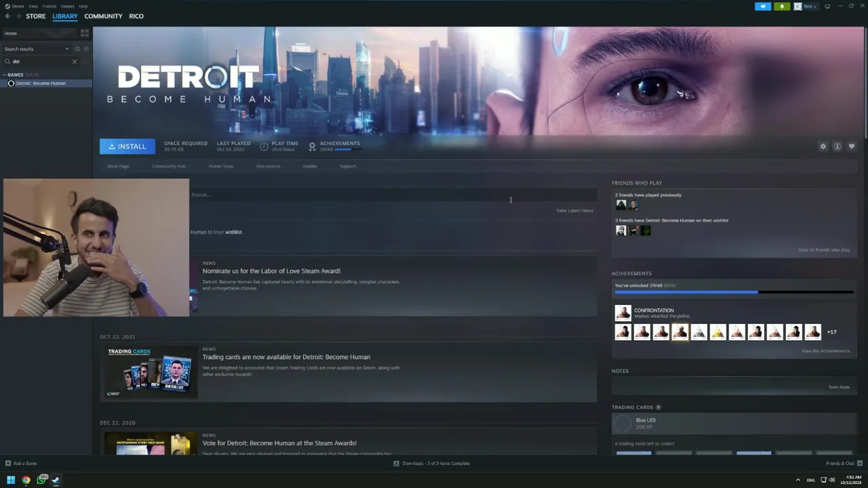Viewport: 868px width, 488px height.
Task: Open notifications with the green bell
Action: (782, 6)
